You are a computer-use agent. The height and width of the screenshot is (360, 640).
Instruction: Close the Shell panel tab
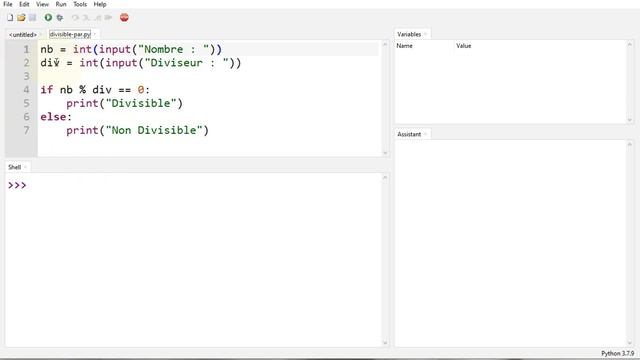click(25, 167)
